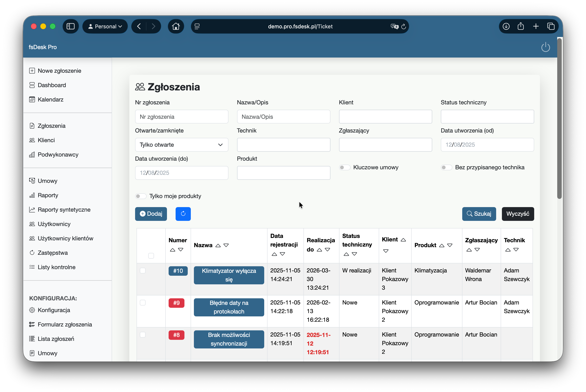Screen dimensions: 586x392
Task: Enable Kluczowe umowy switch
Action: [345, 167]
